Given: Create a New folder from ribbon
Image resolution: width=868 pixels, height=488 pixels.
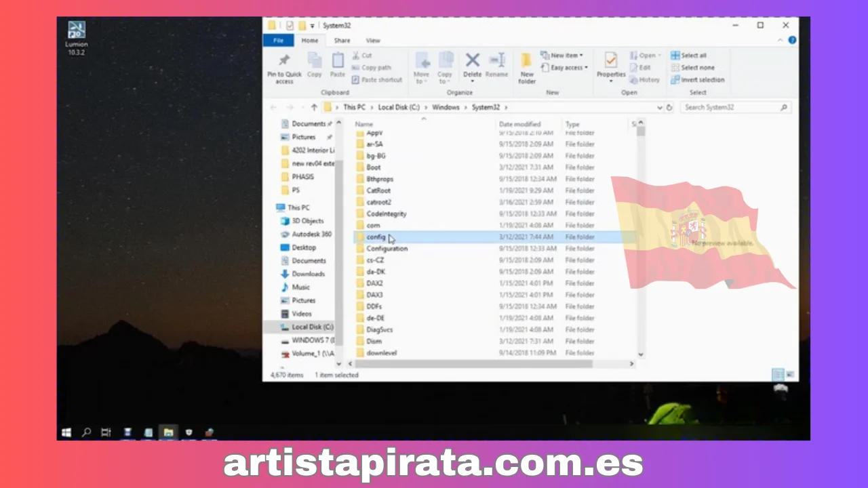Looking at the screenshot, I should click(527, 68).
